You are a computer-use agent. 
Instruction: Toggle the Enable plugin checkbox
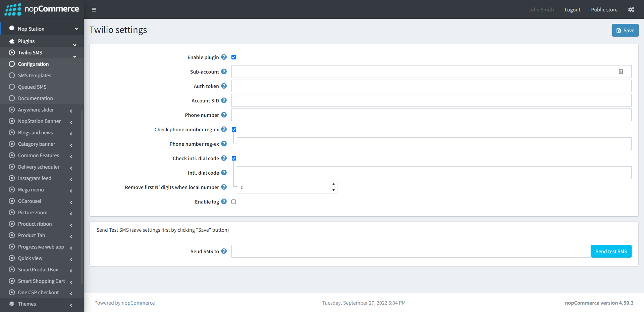[x=234, y=57]
